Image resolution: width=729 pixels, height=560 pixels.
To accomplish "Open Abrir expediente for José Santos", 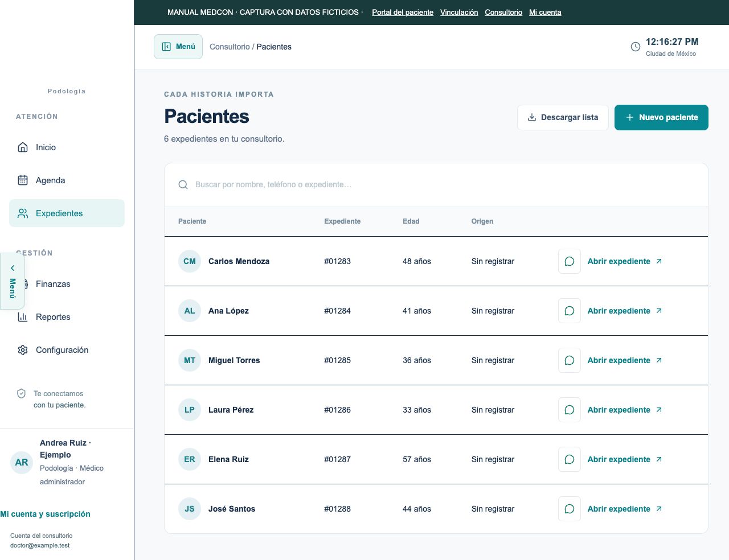I will point(625,509).
